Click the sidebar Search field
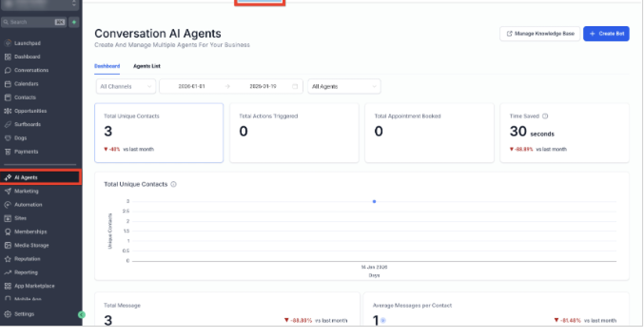Image resolution: width=644 pixels, height=329 pixels. [x=33, y=22]
